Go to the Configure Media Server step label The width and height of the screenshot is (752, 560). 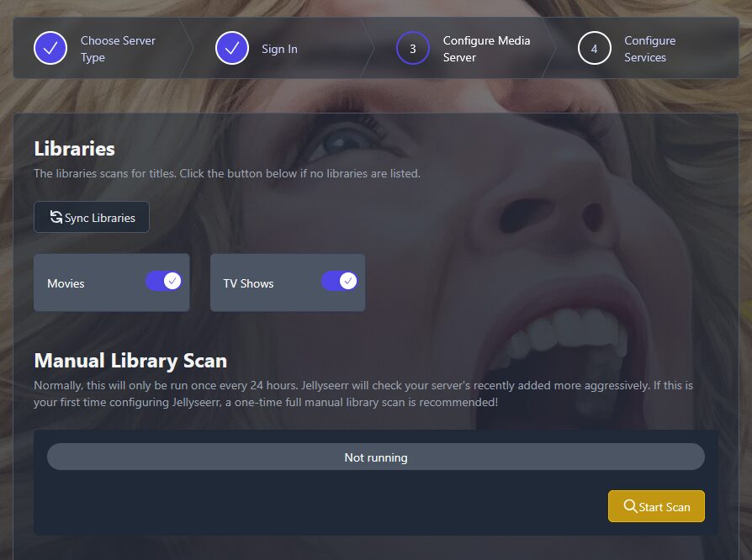(486, 49)
